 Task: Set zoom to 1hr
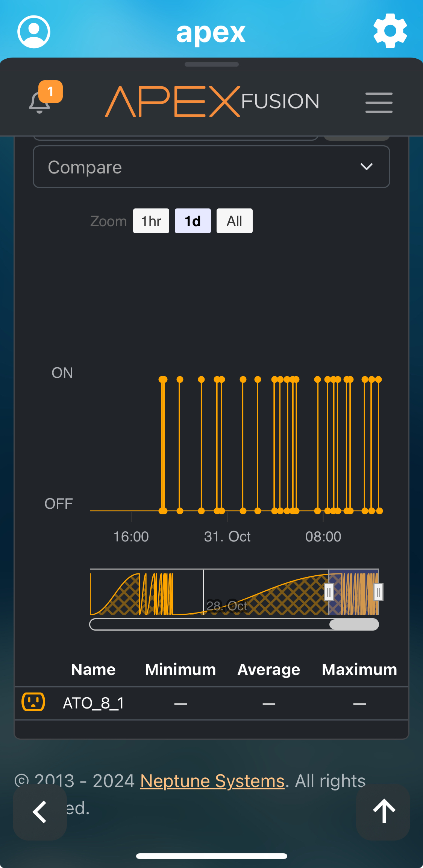point(151,221)
